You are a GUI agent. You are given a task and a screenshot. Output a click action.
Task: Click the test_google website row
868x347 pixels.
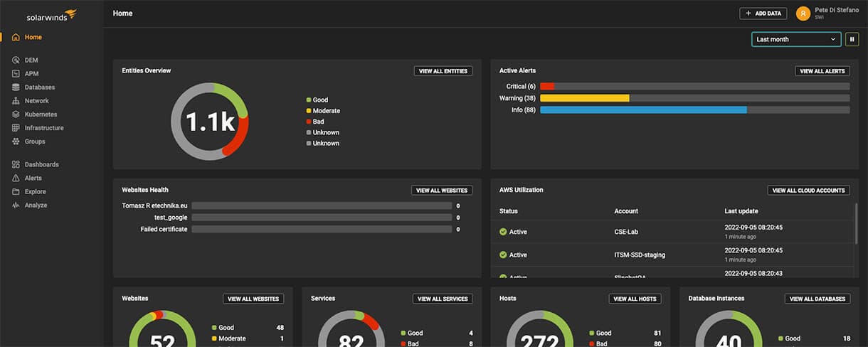tap(291, 218)
